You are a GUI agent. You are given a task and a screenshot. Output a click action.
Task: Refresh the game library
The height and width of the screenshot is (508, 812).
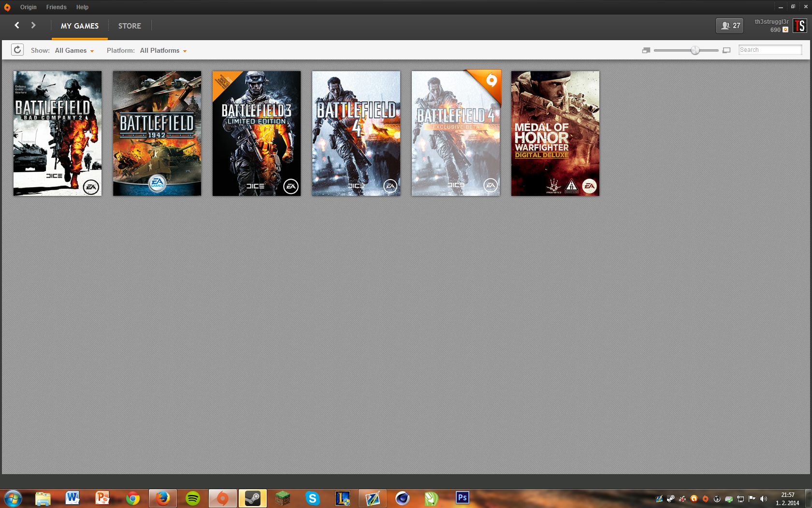coord(17,50)
